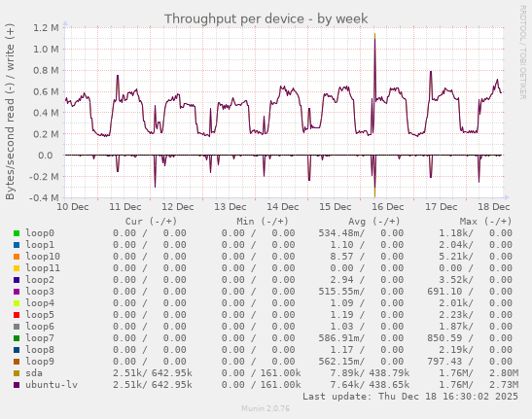This screenshot has width=532, height=419.
Task: Click the loop3 purple legend swatch
Action: tap(17, 292)
